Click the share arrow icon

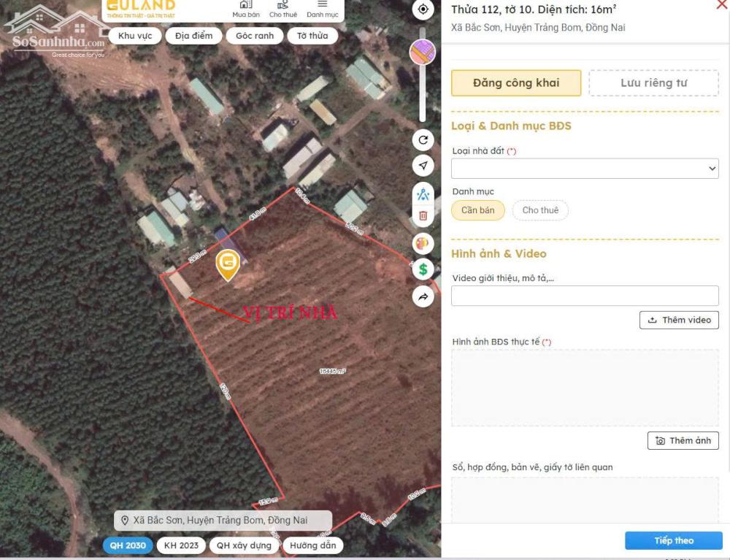coord(423,296)
